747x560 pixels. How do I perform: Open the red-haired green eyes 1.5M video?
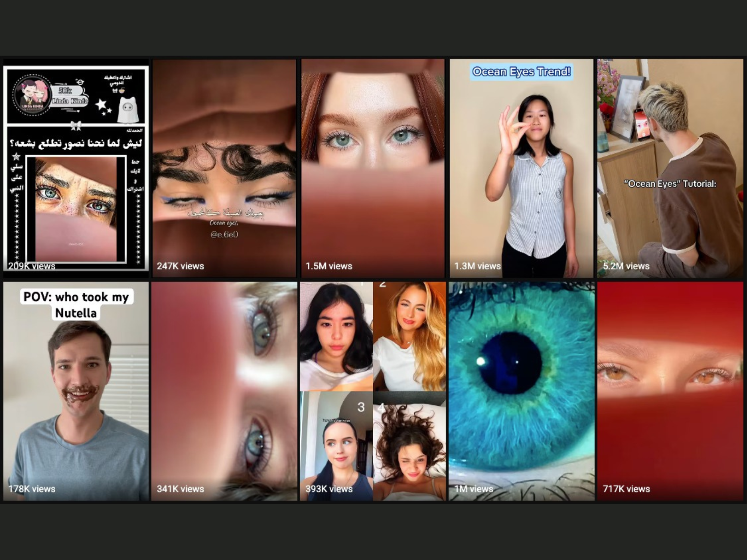[373, 168]
